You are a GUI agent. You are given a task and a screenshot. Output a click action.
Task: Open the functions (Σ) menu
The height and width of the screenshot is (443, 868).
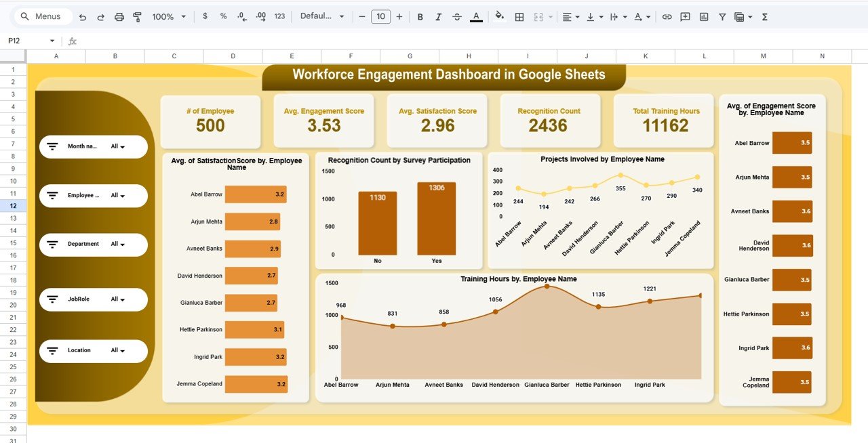(x=764, y=16)
